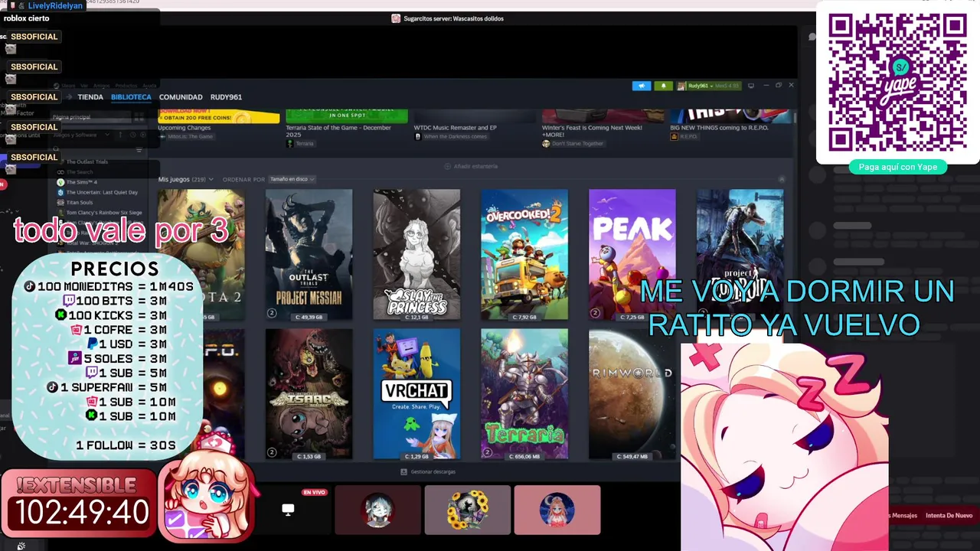Viewport: 980px width, 551px height.
Task: Click the When the Darkness comes game tag
Action: 450,136
